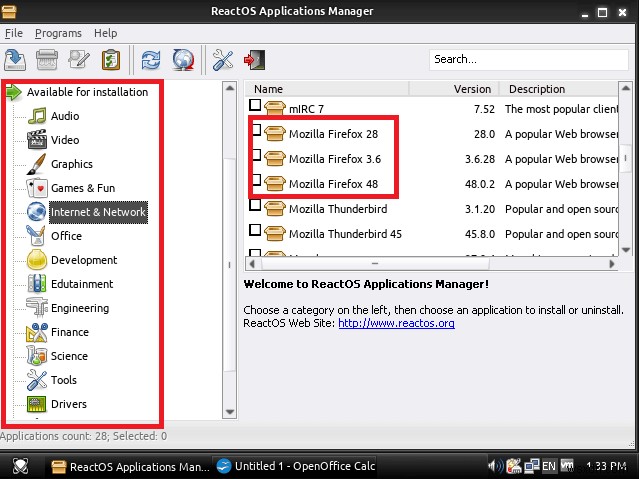Open the Help menu
Screen dimensions: 640x479
pos(105,33)
